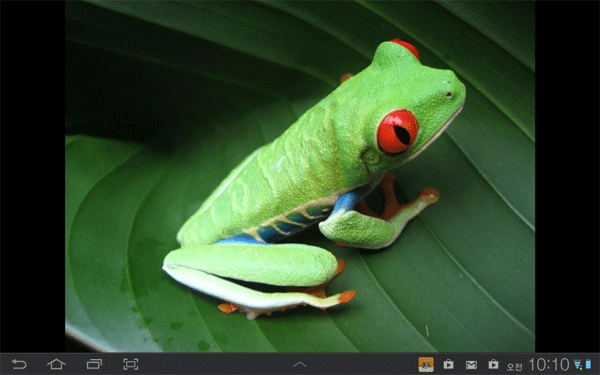
Task: Open the Gmail notification icon
Action: 471,365
